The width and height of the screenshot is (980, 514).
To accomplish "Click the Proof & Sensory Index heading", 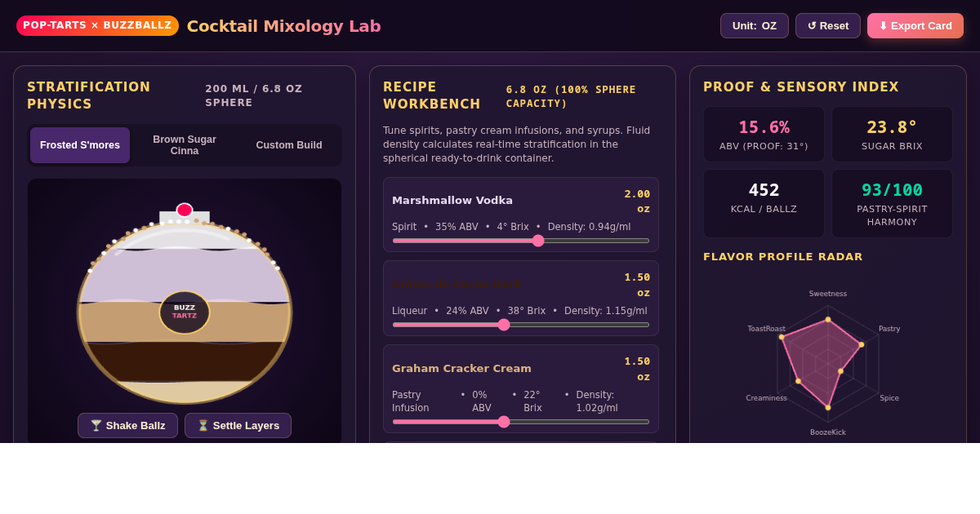I will point(801,87).
